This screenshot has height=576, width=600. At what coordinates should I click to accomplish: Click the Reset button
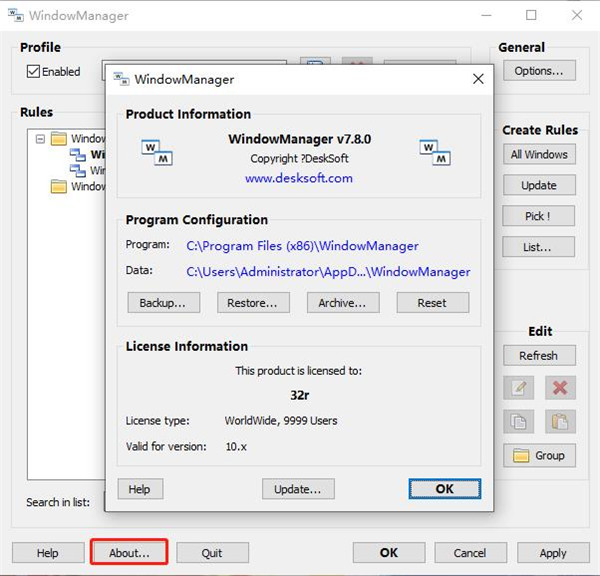433,303
